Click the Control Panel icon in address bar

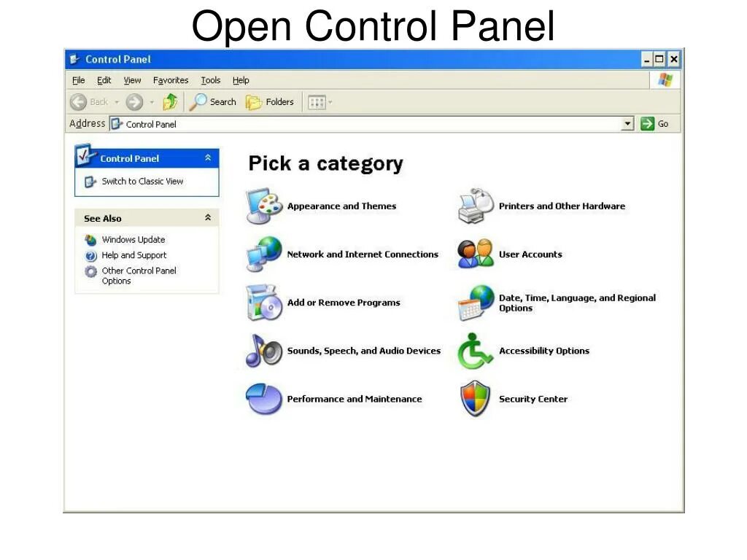(x=117, y=124)
